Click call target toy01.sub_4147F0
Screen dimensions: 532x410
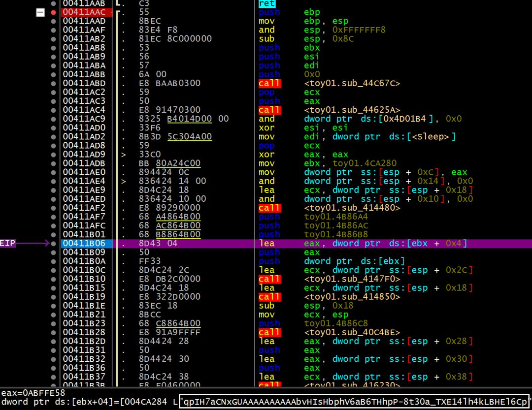click(352, 279)
